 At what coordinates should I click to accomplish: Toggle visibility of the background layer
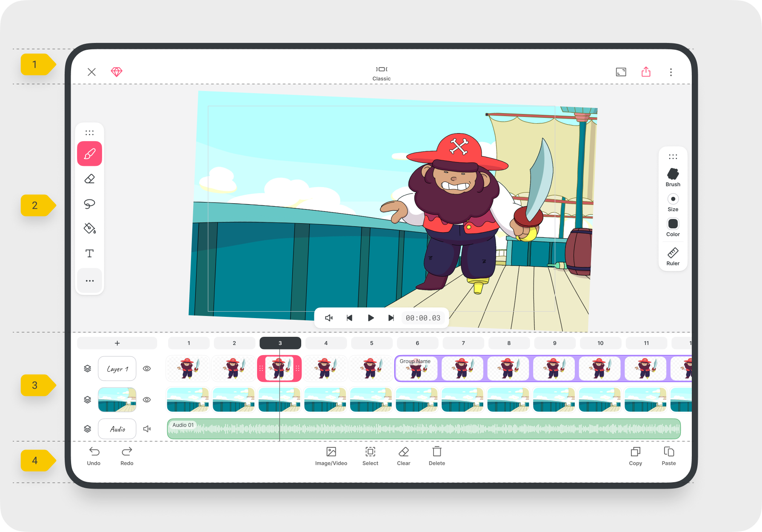pyautogui.click(x=147, y=400)
